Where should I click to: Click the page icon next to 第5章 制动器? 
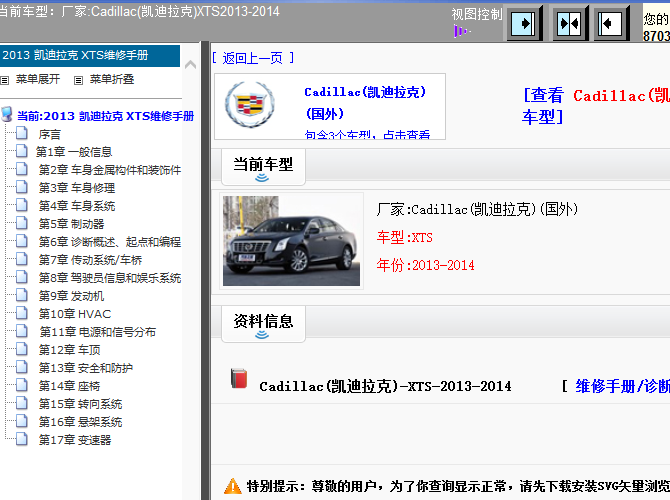(22, 223)
